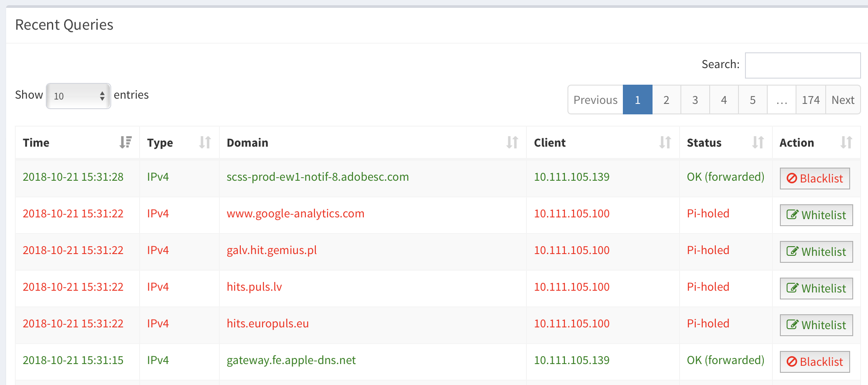Click the Client column header label
The image size is (868, 385).
click(x=550, y=143)
